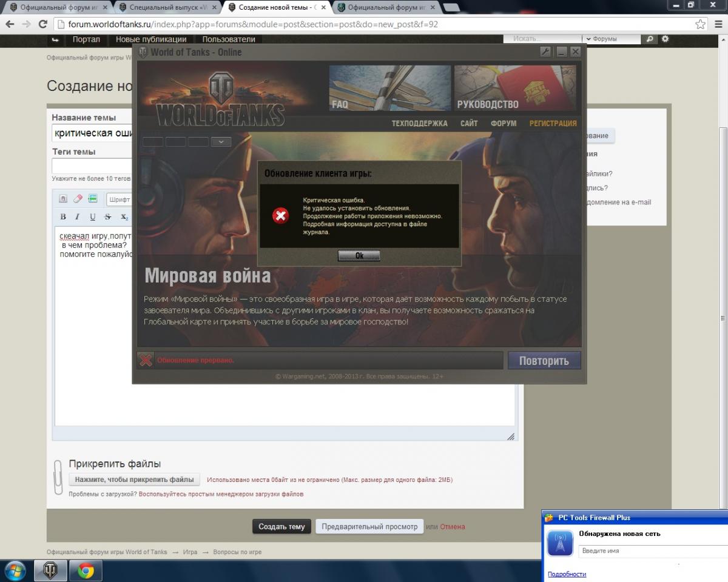Open РЕГИСТРАЦИЯ in launcher menu
The image size is (728, 582).
pyautogui.click(x=553, y=123)
